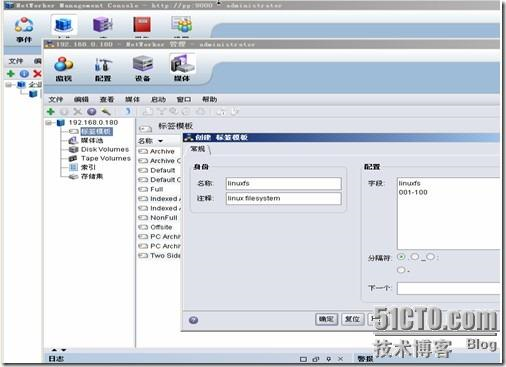
Task: Click the red icon in the outer console toolbar
Action: coord(142,25)
